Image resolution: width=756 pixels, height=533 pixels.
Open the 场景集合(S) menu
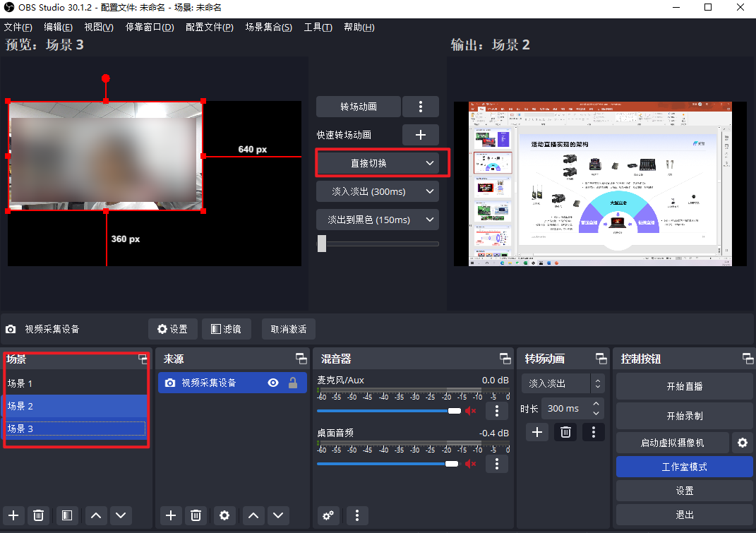[268, 28]
